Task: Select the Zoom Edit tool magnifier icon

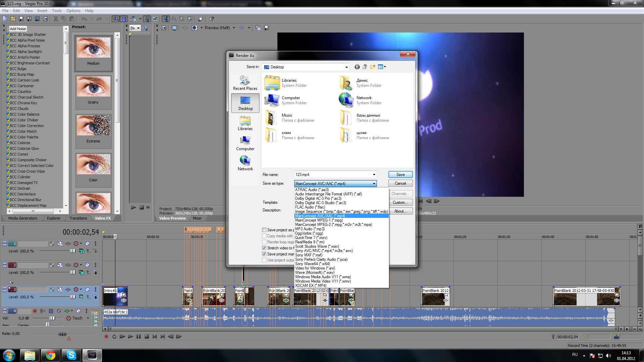Action: click(190, 19)
